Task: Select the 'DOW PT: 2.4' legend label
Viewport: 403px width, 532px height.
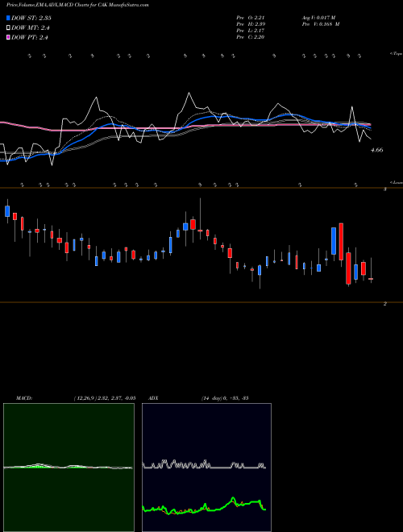Action: pos(30,38)
